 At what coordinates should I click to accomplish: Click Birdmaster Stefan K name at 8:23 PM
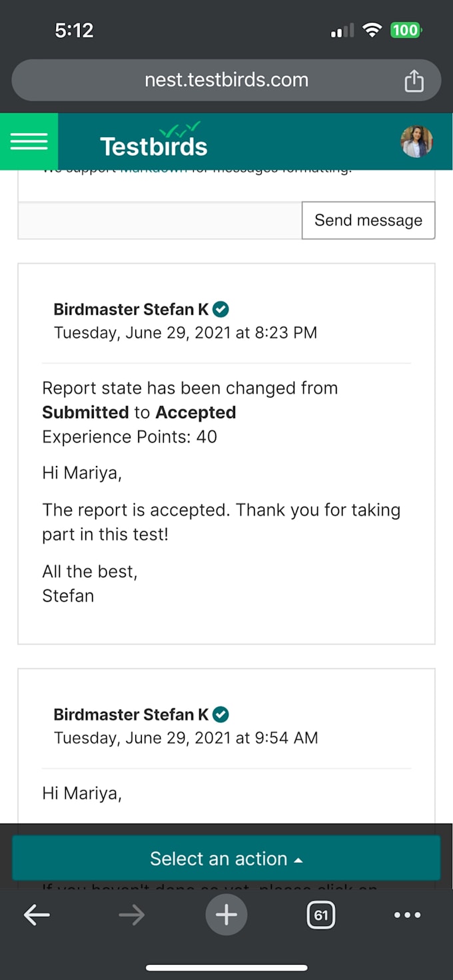pos(131,310)
